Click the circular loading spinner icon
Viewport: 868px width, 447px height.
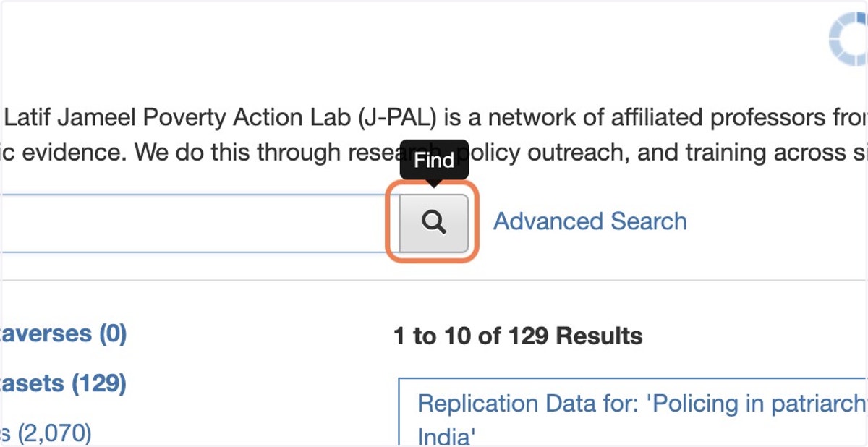click(848, 41)
